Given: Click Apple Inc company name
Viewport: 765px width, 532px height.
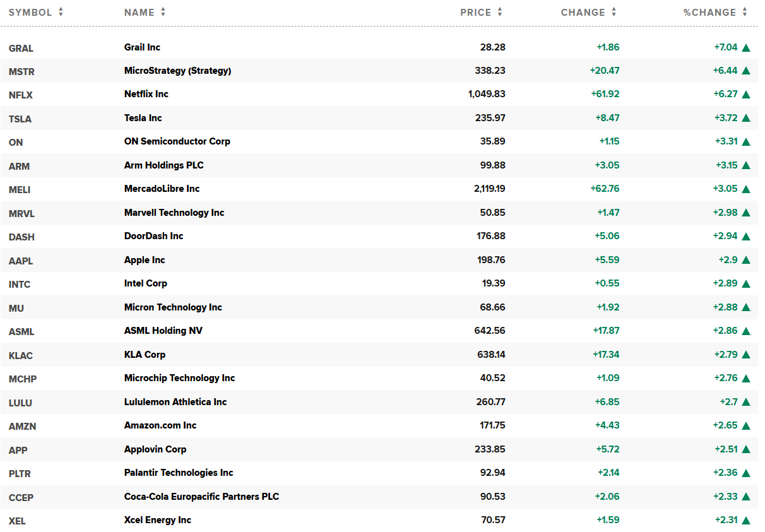Looking at the screenshot, I should click(x=145, y=260).
